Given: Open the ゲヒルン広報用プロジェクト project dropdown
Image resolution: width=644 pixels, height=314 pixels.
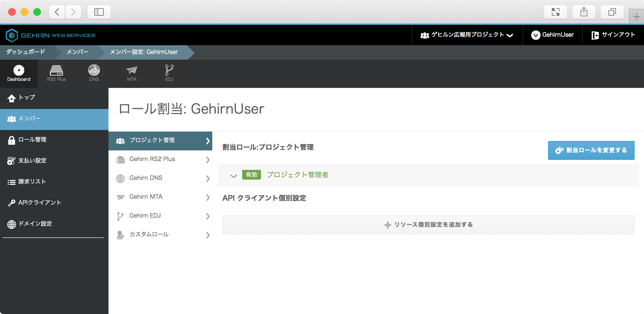Looking at the screenshot, I should (467, 35).
